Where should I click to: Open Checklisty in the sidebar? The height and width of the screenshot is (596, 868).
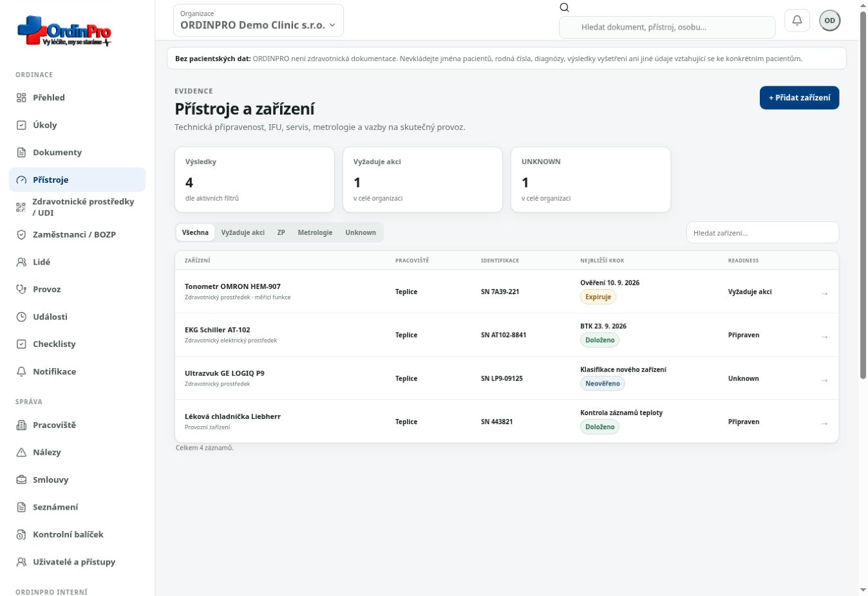[77, 344]
